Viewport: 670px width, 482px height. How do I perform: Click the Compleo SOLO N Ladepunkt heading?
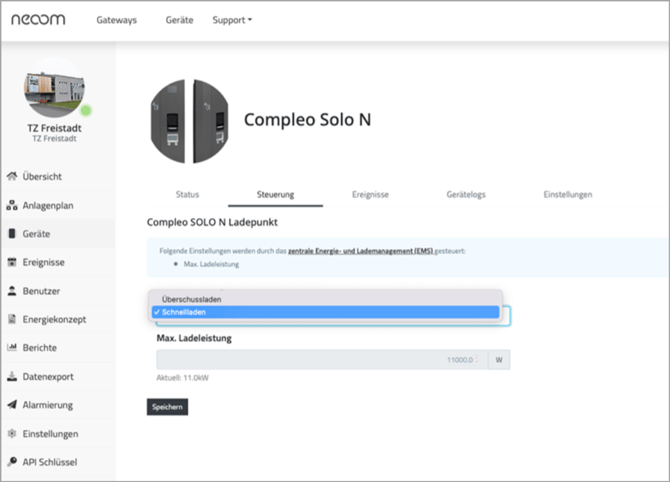click(x=212, y=222)
